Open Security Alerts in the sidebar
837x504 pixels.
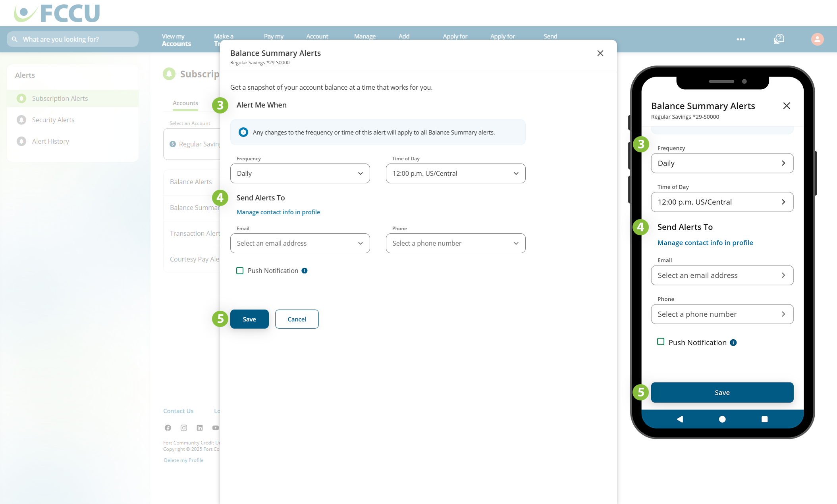click(53, 120)
